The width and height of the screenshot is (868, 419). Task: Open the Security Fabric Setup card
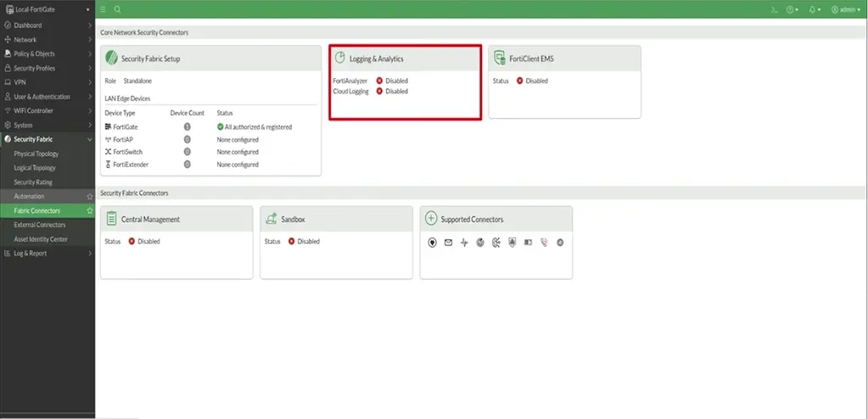pos(210,111)
